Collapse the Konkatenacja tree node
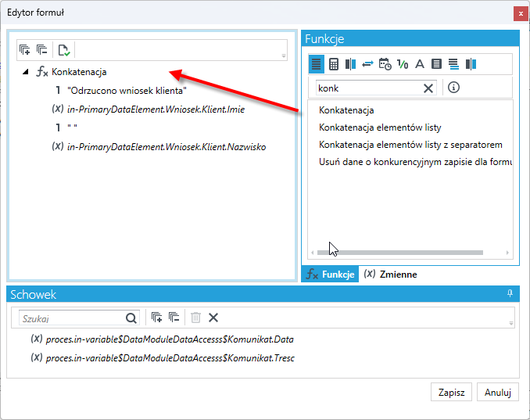This screenshot has height=420, width=530. 25,72
